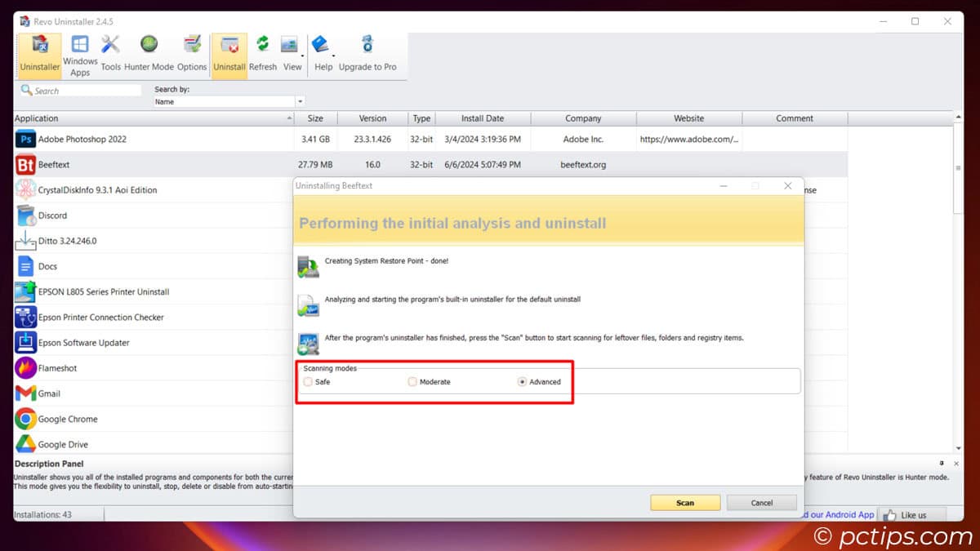Sort list by Install Date column
The width and height of the screenshot is (980, 551).
(483, 118)
